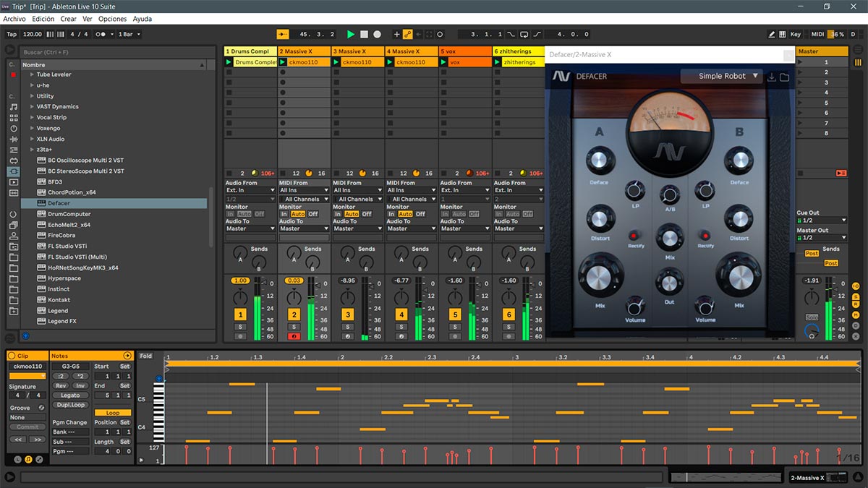Click the Legato button in Notes panel
The height and width of the screenshot is (488, 868).
click(70, 395)
